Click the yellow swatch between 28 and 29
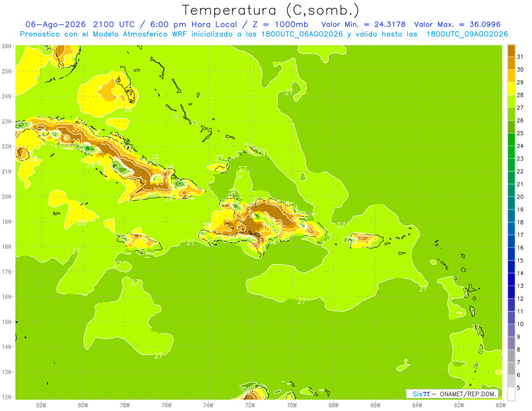The image size is (532, 411). pos(511,89)
